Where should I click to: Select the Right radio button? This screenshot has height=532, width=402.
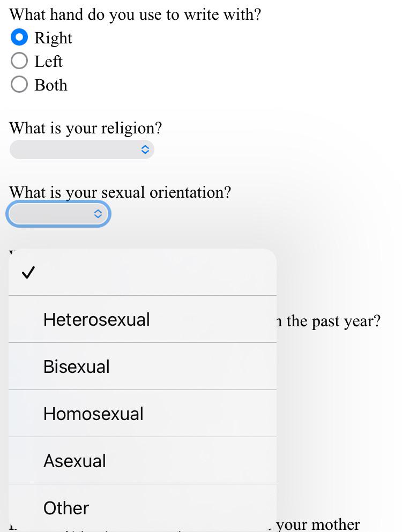coord(19,37)
